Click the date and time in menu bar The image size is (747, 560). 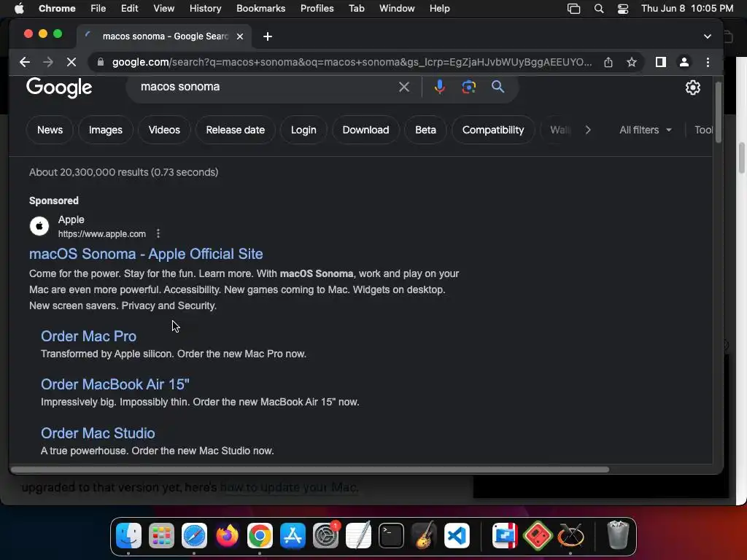tap(687, 9)
